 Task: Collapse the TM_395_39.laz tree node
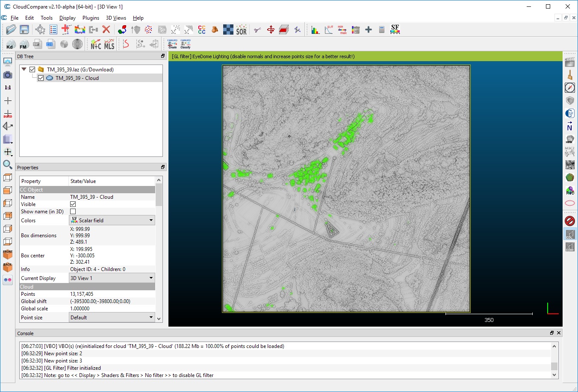pos(24,69)
